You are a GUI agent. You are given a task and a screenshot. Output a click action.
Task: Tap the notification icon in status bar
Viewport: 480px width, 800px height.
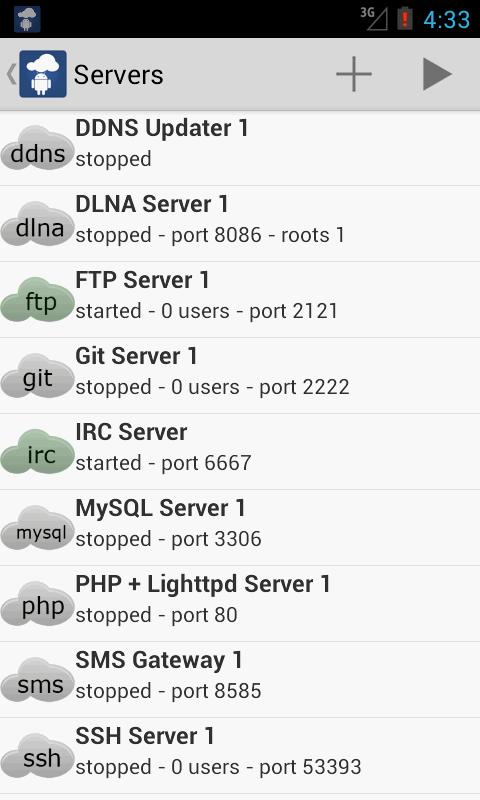point(27,19)
